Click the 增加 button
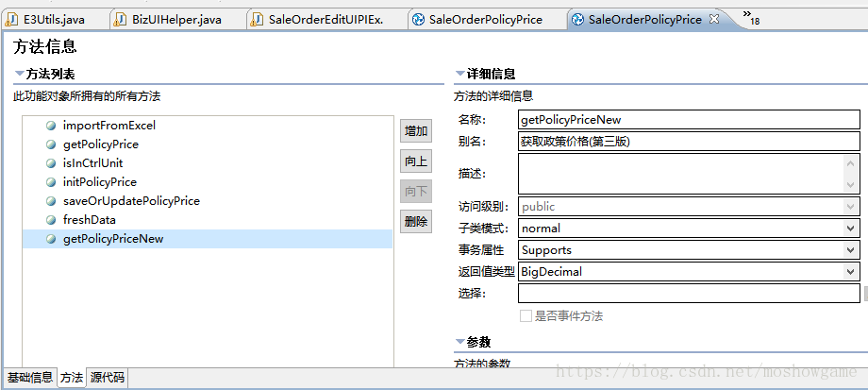868x390 pixels. tap(416, 131)
